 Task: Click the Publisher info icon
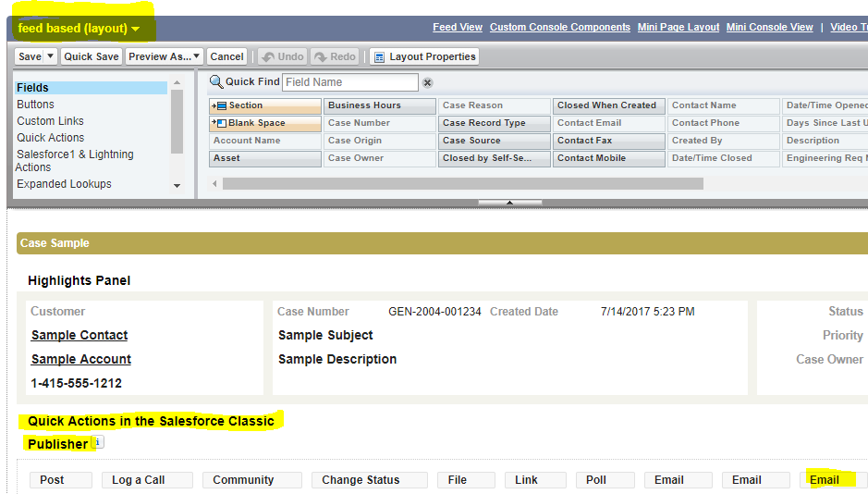point(97,442)
